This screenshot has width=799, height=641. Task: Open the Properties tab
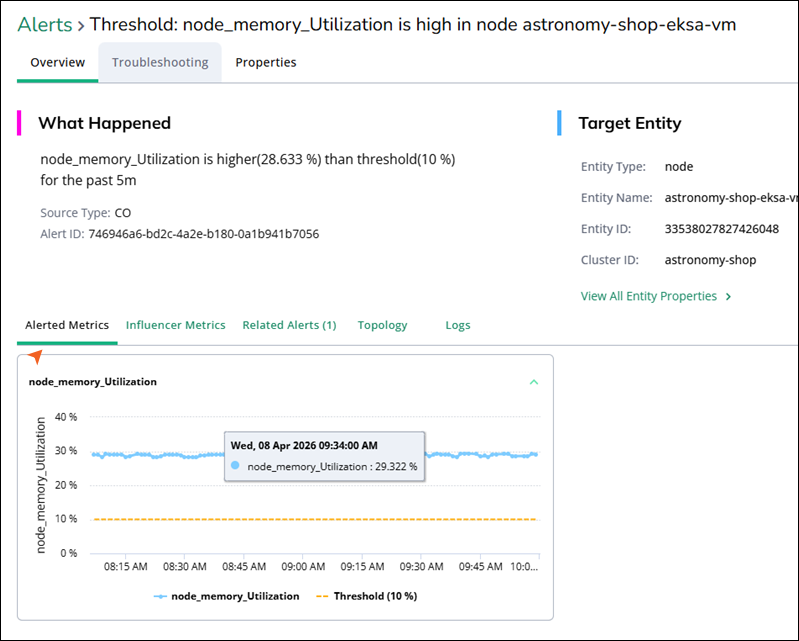265,62
